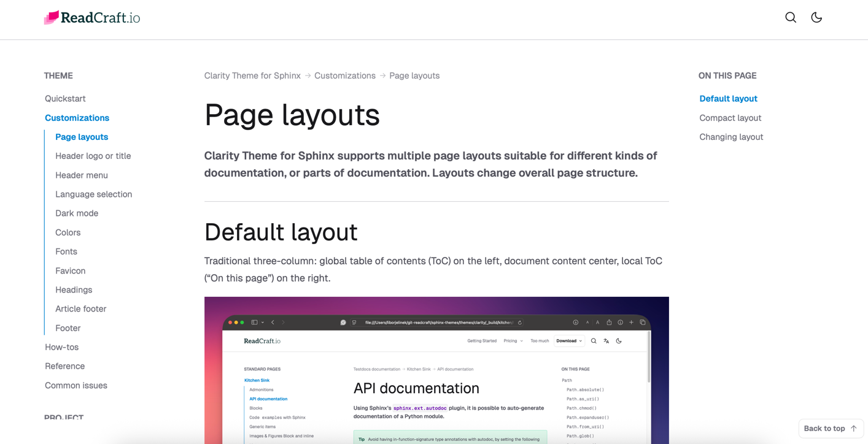Select "Quickstart" in the sidebar
868x444 pixels.
point(65,98)
